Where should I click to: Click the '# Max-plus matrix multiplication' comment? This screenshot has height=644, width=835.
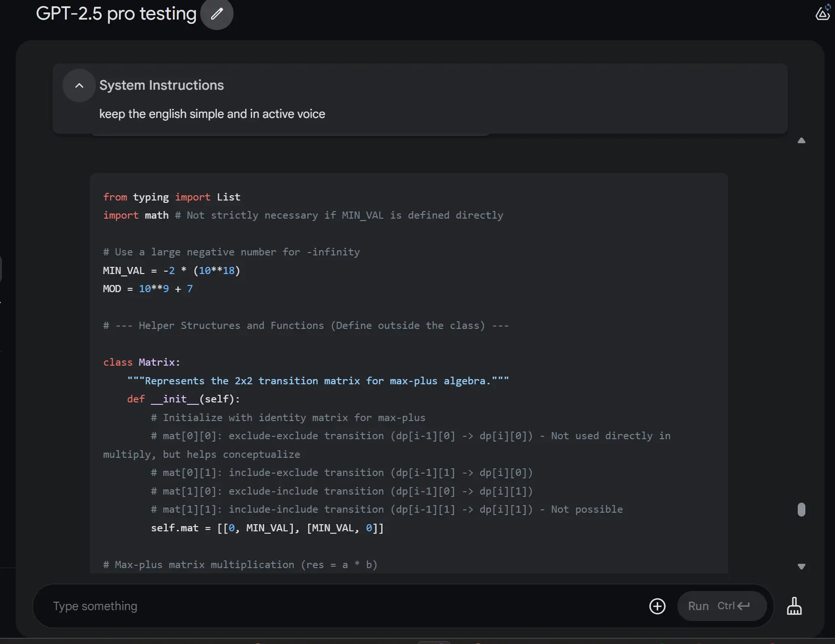[240, 565]
